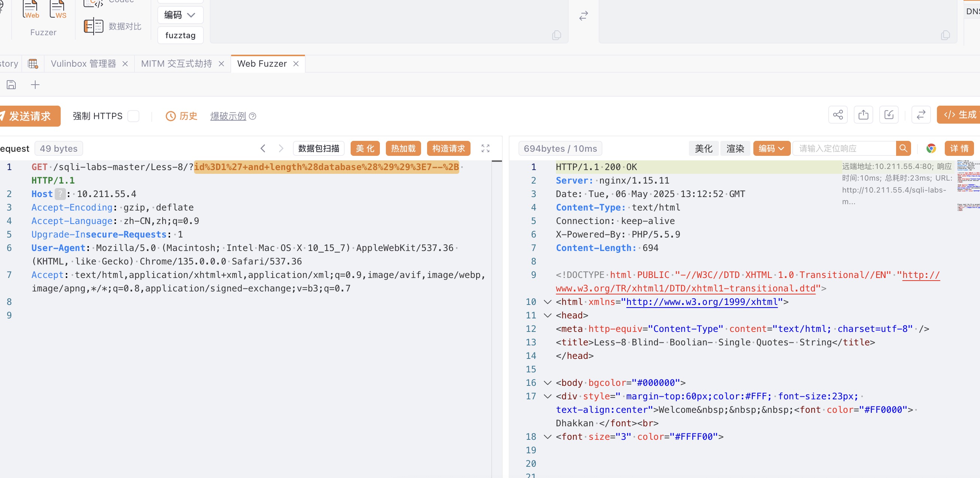Collapse the head tag at line 11
This screenshot has width=980, height=478.
547,315
